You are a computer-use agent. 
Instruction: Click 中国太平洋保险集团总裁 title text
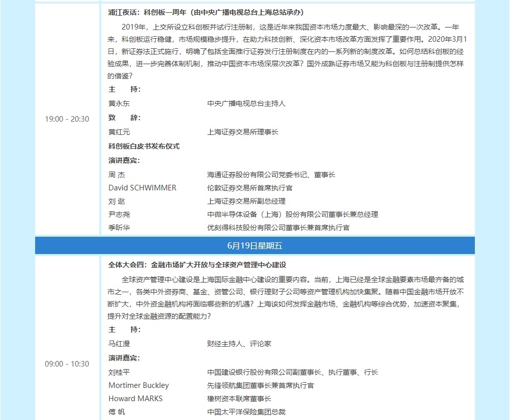click(246, 412)
